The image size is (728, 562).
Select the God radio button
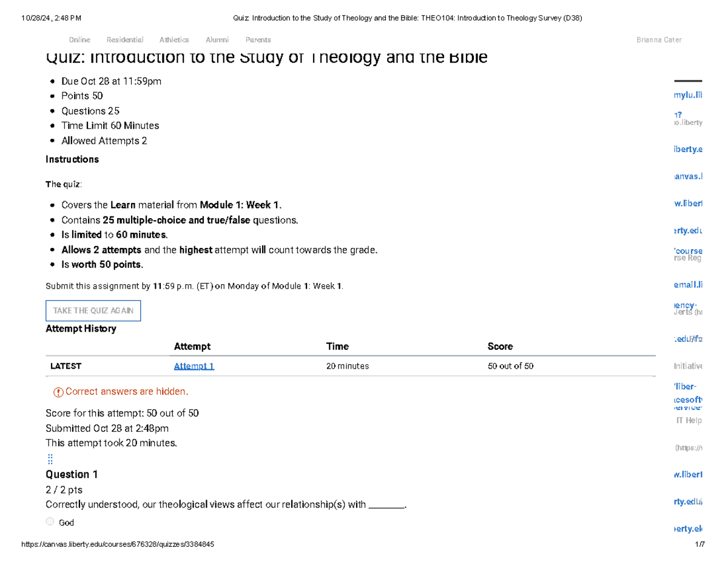coord(50,521)
